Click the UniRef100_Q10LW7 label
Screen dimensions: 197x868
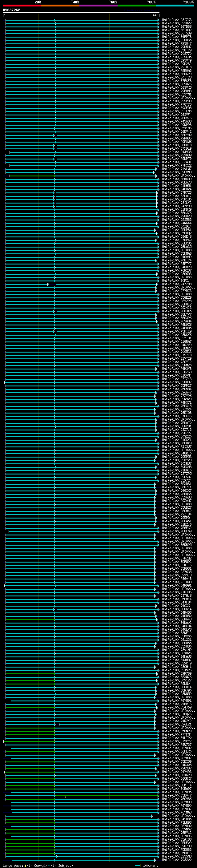pyautogui.click(x=177, y=169)
